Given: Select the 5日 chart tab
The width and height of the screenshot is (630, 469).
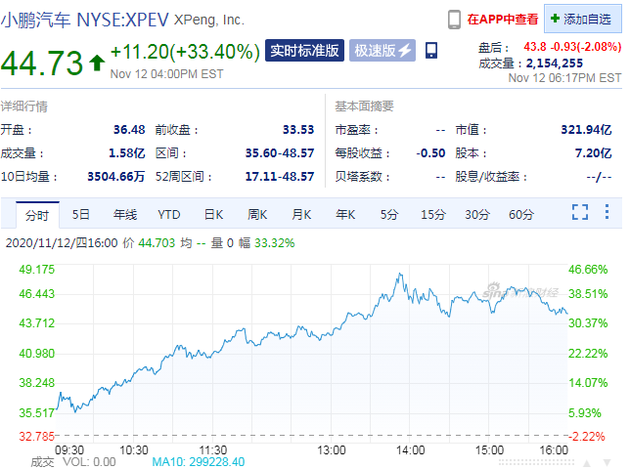Looking at the screenshot, I should (81, 215).
